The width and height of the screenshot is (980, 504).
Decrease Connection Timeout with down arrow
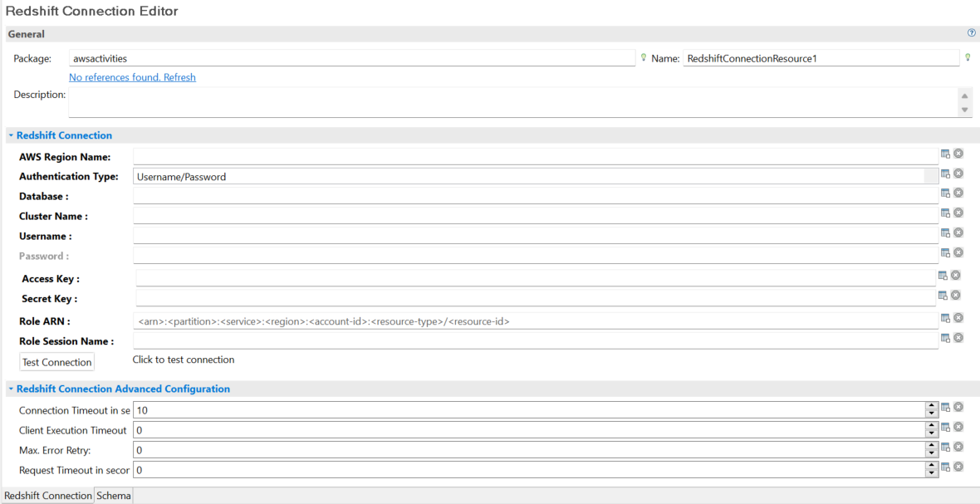pos(931,414)
